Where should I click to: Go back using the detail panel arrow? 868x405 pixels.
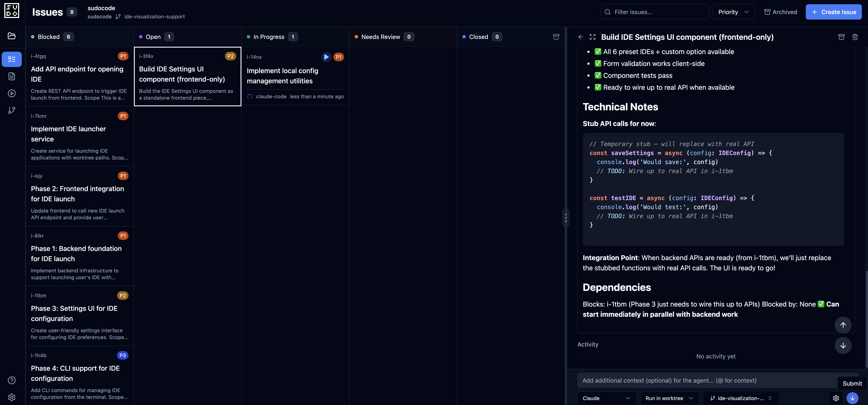[580, 37]
